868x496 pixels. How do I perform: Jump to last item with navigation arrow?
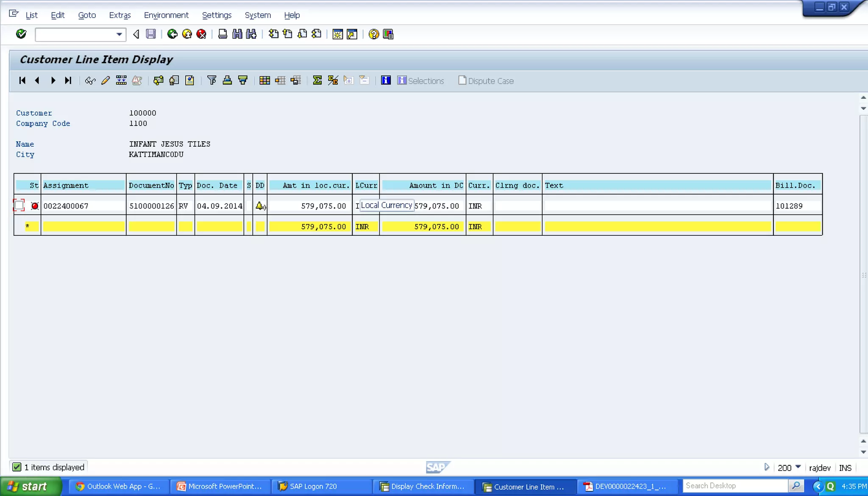tap(68, 81)
